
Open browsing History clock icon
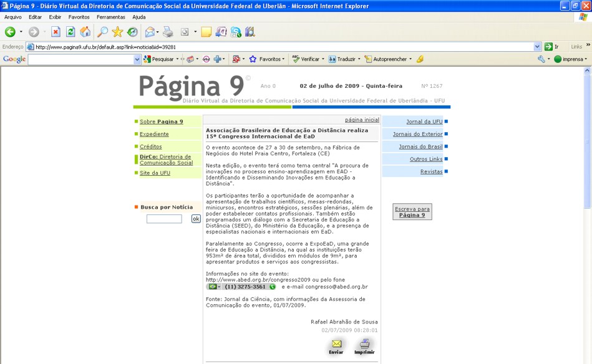click(x=132, y=32)
